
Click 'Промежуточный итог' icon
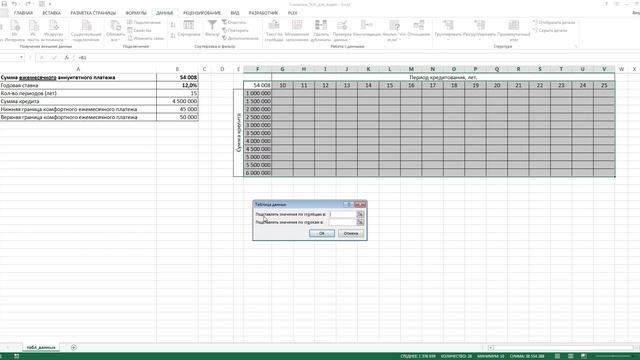[x=514, y=31]
